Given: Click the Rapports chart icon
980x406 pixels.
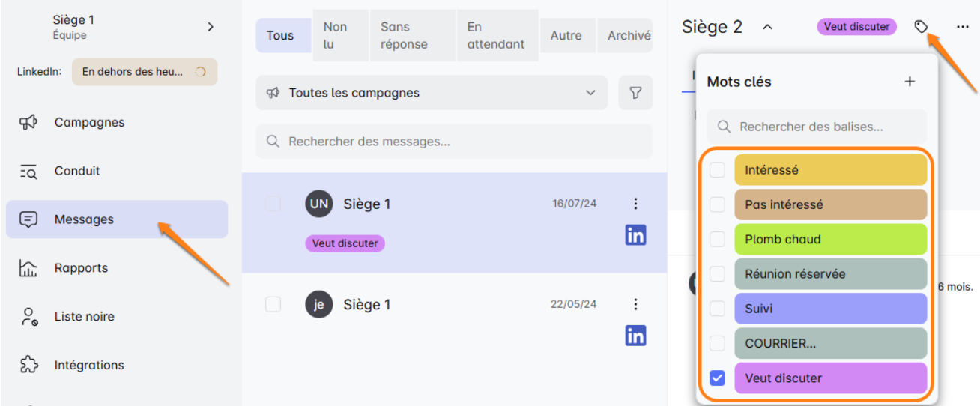Looking at the screenshot, I should [28, 268].
